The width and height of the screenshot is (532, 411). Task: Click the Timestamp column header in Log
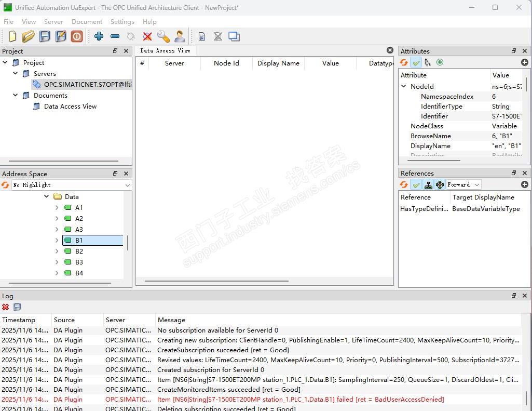point(26,320)
